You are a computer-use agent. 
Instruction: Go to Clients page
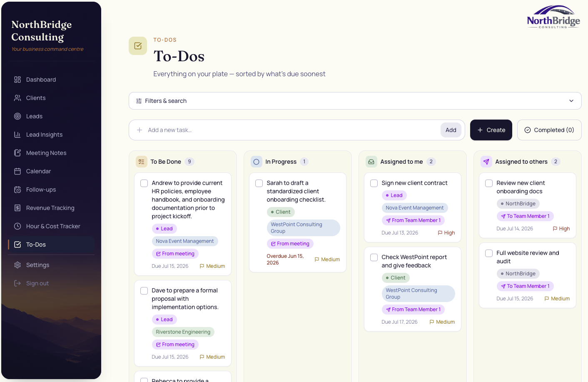click(51, 98)
